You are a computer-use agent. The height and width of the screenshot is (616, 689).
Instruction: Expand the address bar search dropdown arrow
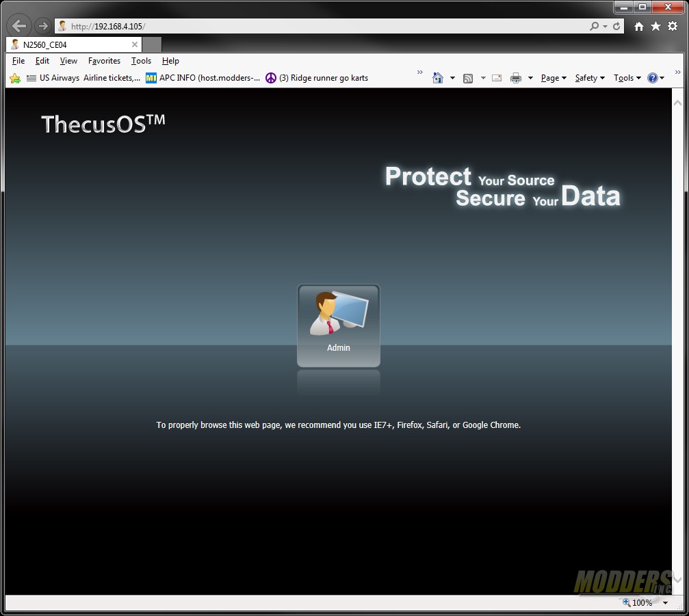(605, 27)
